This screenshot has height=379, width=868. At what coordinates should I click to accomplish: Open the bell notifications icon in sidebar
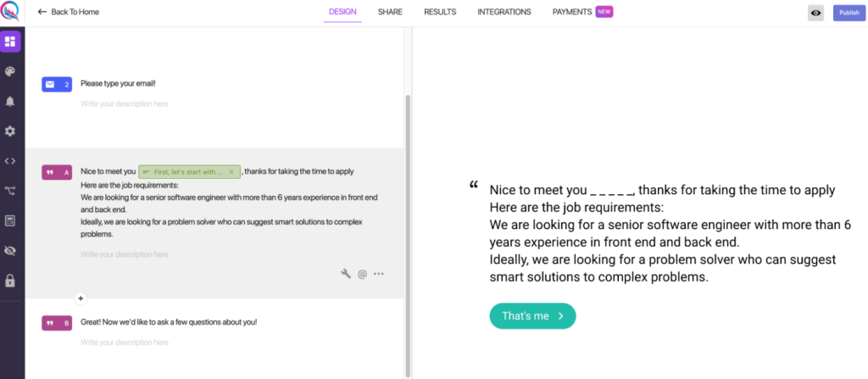[x=10, y=102]
